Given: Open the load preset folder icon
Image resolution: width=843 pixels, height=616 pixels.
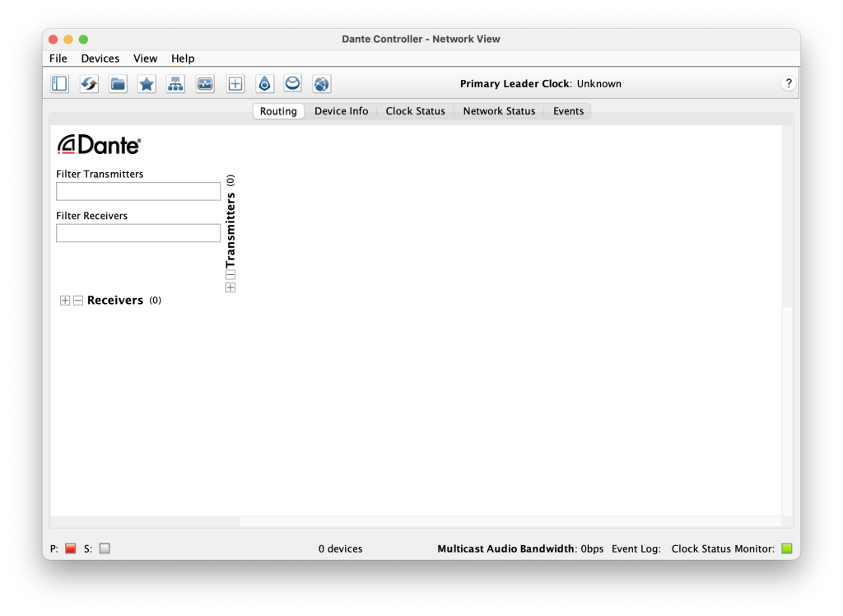Looking at the screenshot, I should click(118, 84).
